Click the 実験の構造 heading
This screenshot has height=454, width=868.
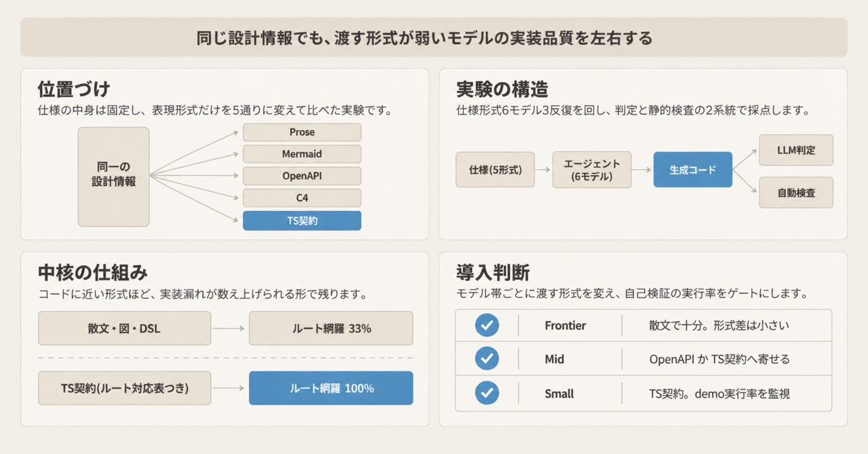[502, 89]
